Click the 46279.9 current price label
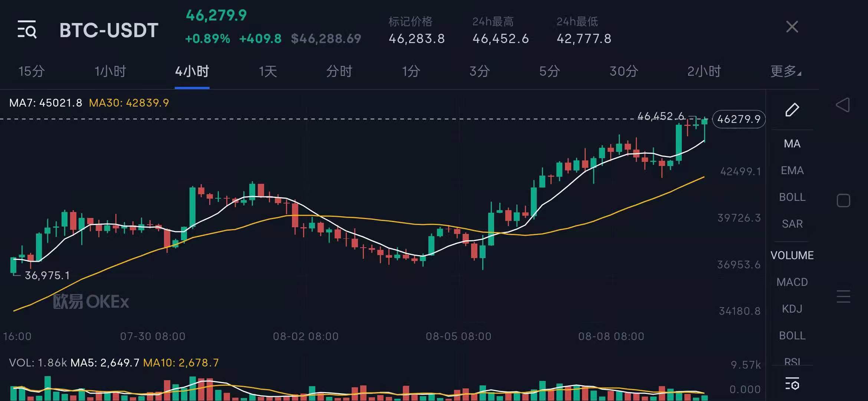 click(739, 119)
